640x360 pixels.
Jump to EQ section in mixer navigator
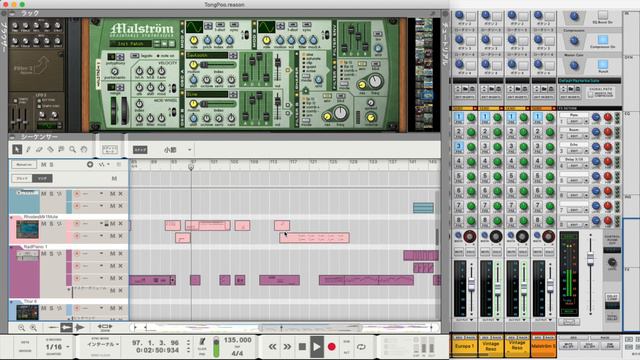pos(627,113)
